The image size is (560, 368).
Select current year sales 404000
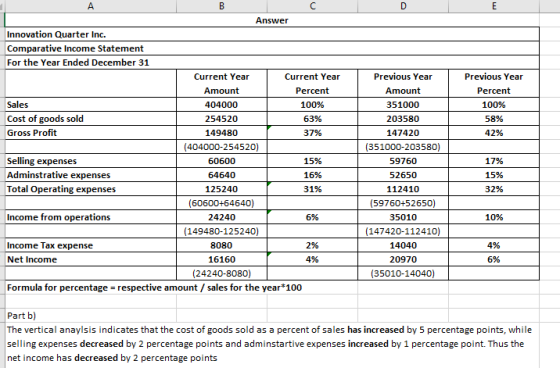coord(222,104)
